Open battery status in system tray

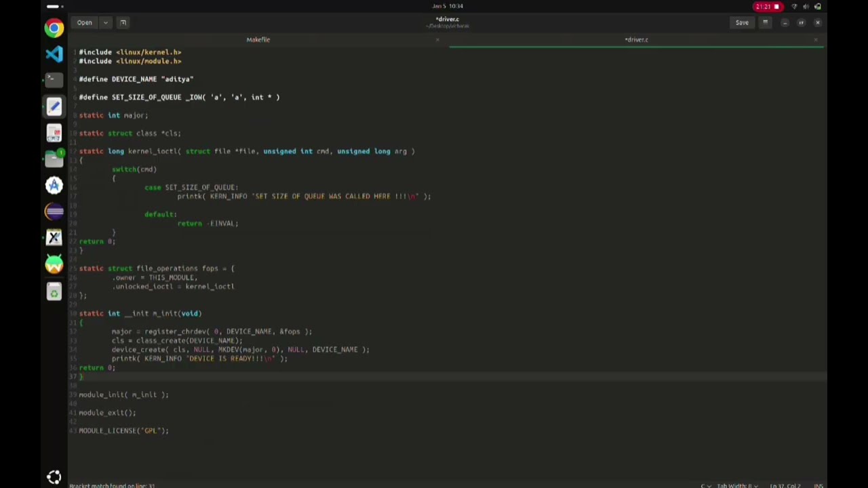[818, 7]
